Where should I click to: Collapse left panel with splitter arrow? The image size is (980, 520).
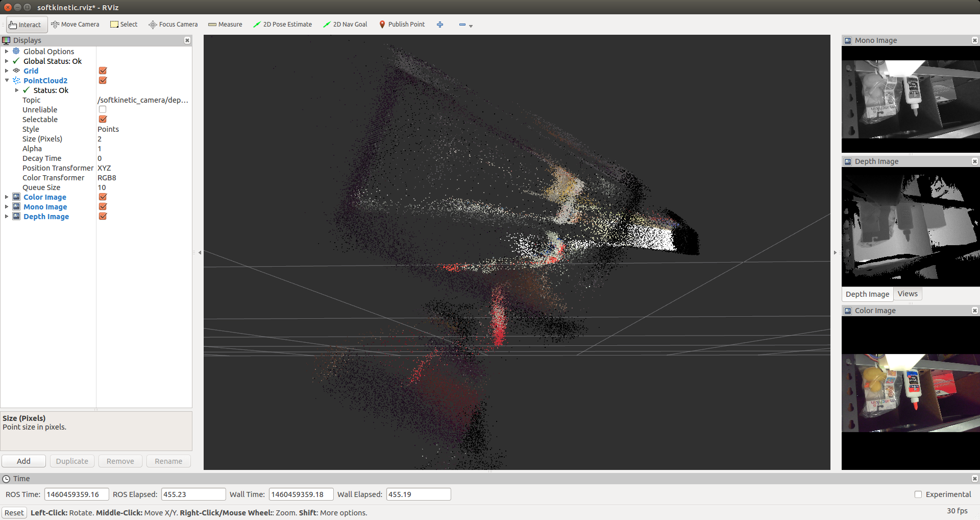point(200,252)
